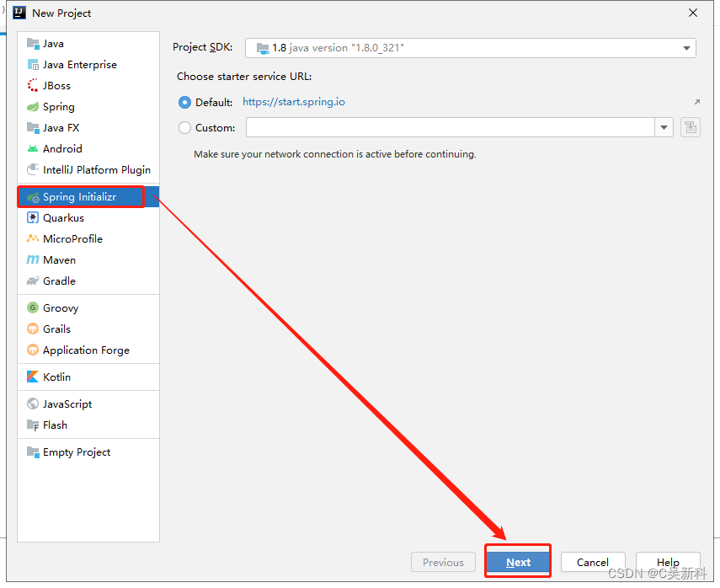
Task: Choose the Groovy green icon
Action: pos(33,307)
